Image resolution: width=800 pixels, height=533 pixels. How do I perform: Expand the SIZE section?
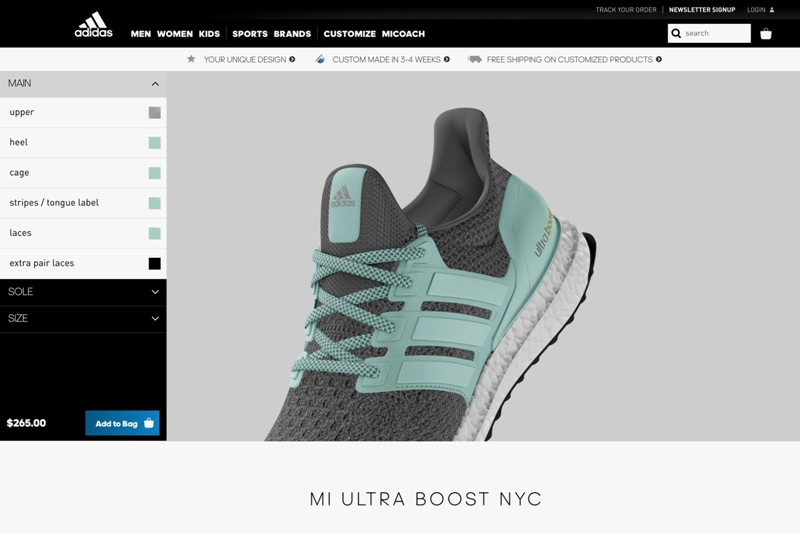click(155, 319)
